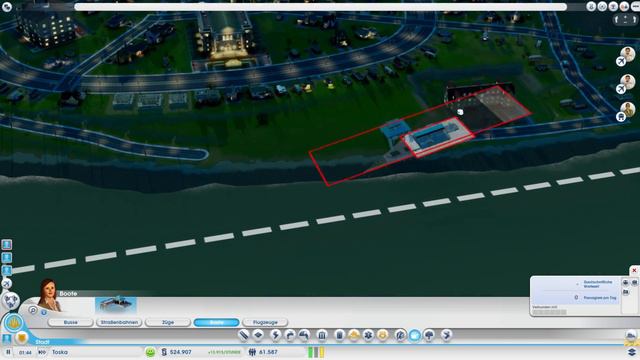Screen dimensions: 640x360
Task: Click the top-right icon in the info panel side strip
Action: 634,282
